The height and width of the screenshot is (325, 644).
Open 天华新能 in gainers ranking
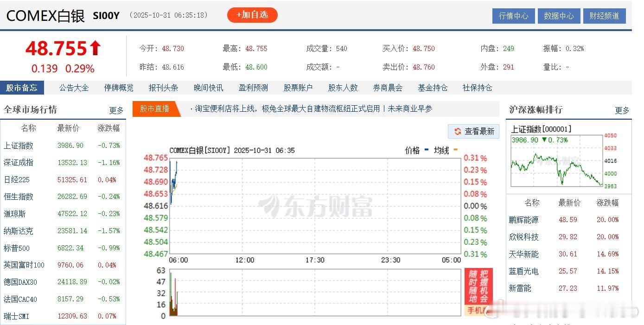pyautogui.click(x=523, y=254)
